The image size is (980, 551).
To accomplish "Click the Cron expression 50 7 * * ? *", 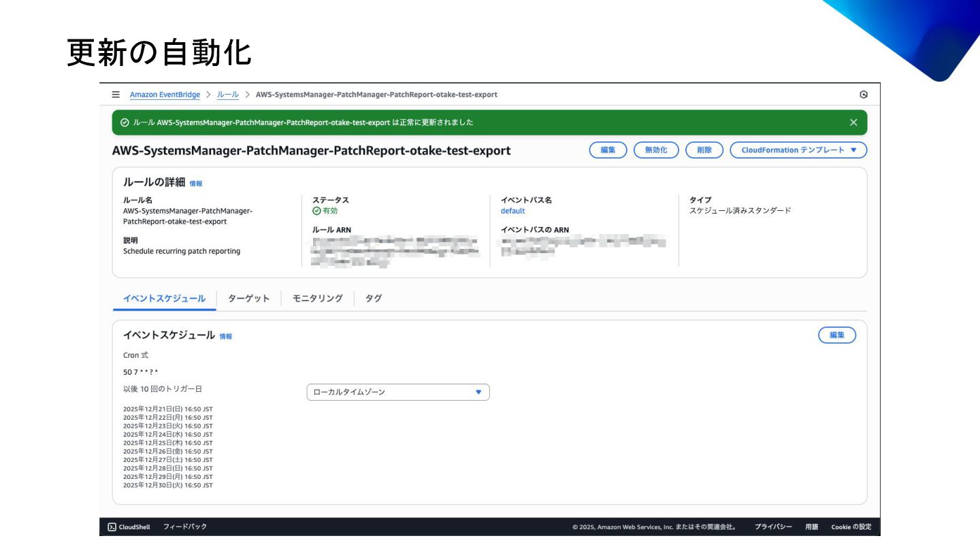I will [141, 372].
